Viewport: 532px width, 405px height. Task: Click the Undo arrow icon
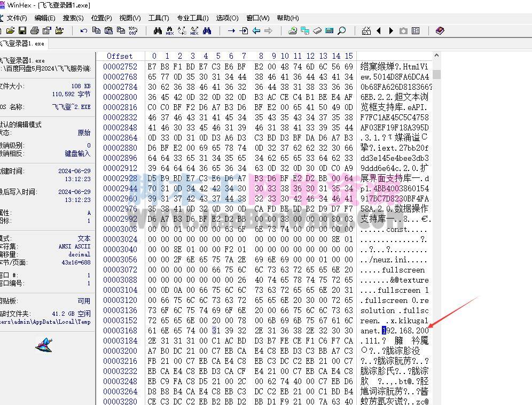pos(84,31)
